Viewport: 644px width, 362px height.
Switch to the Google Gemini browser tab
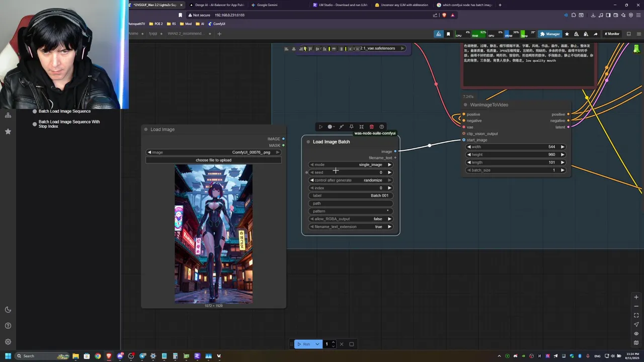click(268, 5)
